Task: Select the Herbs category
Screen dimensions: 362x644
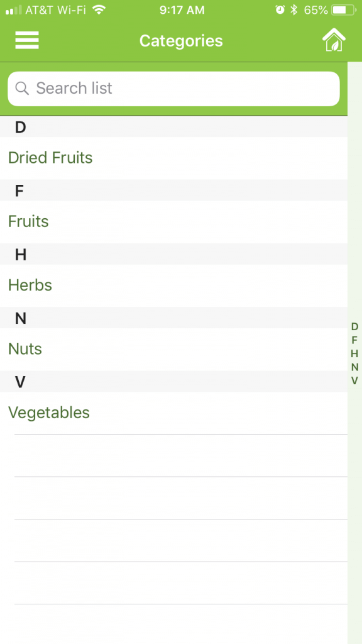Action: [173, 286]
